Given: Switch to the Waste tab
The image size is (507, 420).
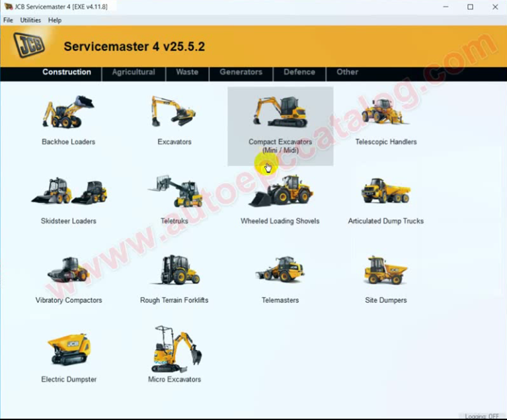Looking at the screenshot, I should 187,72.
